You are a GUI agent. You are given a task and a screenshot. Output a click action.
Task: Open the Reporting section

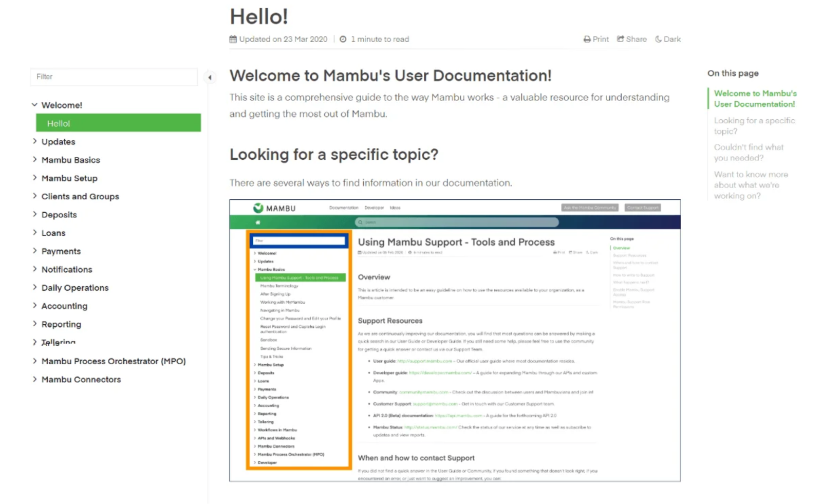[x=61, y=324]
